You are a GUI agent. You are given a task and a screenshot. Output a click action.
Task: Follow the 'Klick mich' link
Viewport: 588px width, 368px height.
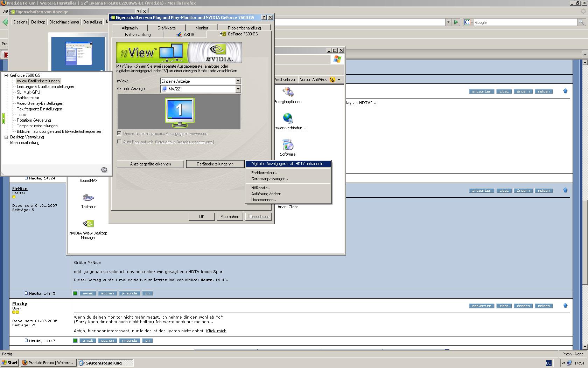tap(216, 331)
